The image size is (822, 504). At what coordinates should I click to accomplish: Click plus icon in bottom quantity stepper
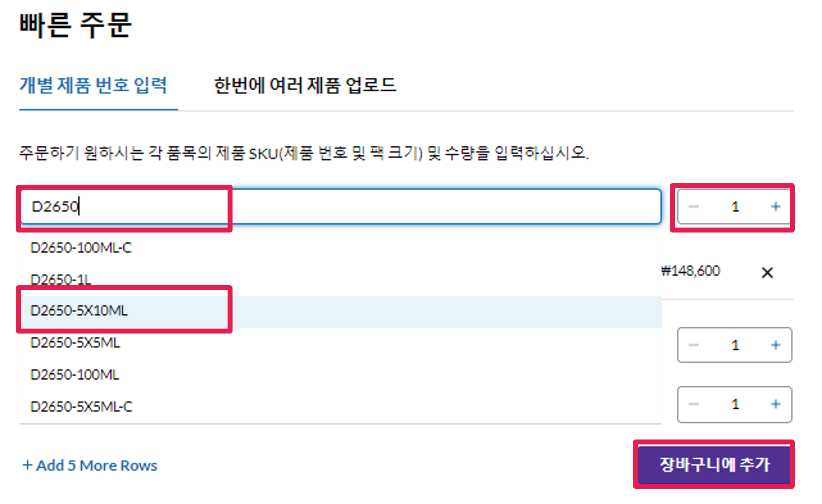click(x=776, y=404)
